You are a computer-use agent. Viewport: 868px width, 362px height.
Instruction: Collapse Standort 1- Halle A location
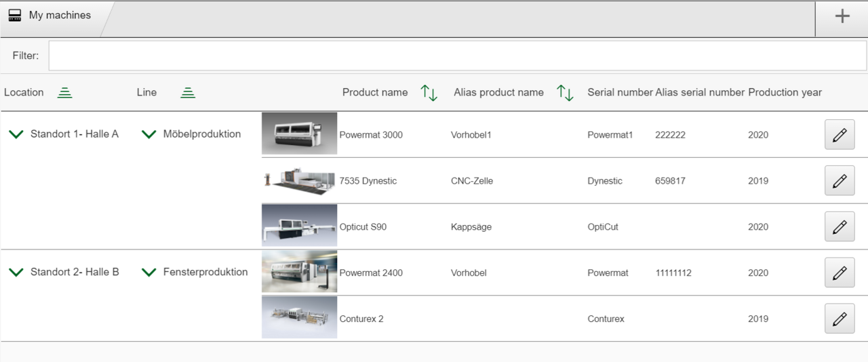click(x=16, y=134)
